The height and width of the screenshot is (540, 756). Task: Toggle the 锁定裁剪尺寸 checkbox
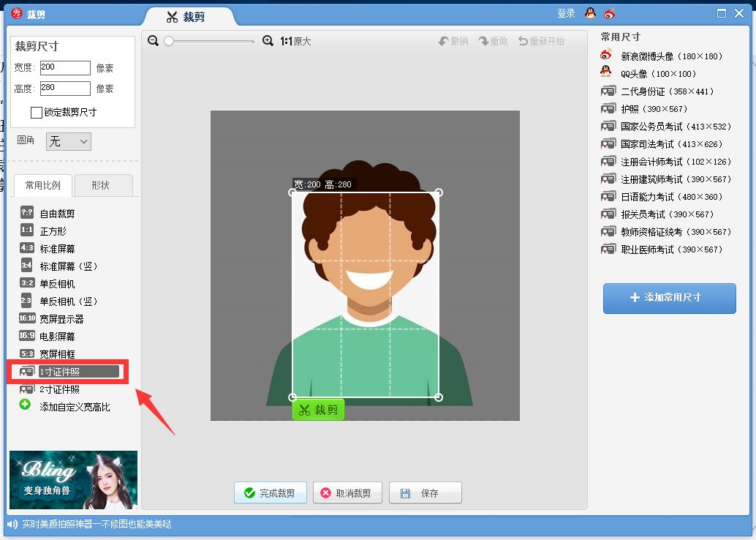click(36, 113)
